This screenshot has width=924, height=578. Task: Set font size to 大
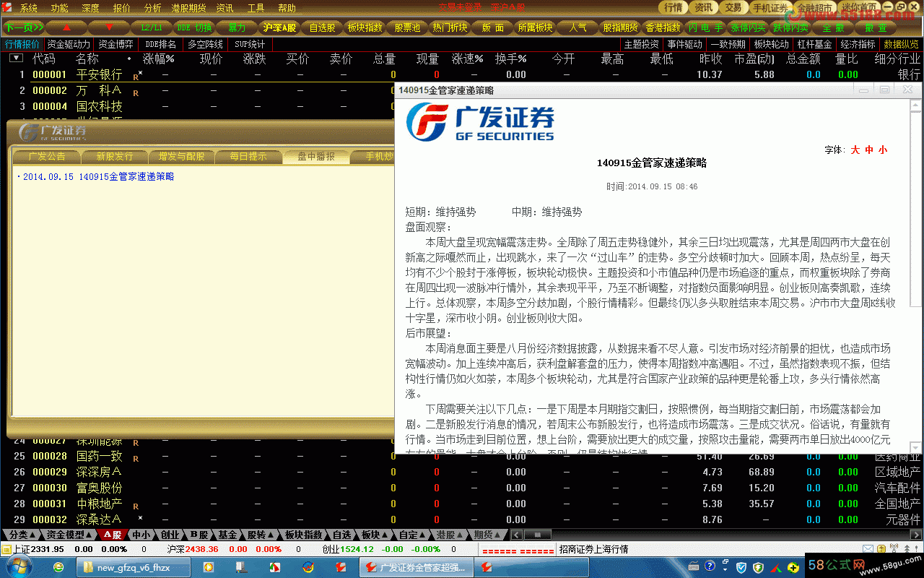[855, 150]
